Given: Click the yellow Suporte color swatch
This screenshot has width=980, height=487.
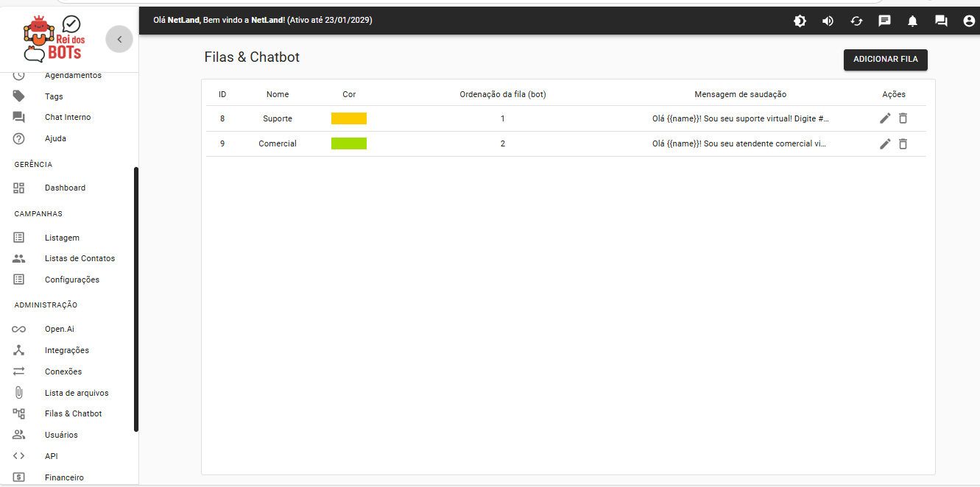Looking at the screenshot, I should (348, 118).
